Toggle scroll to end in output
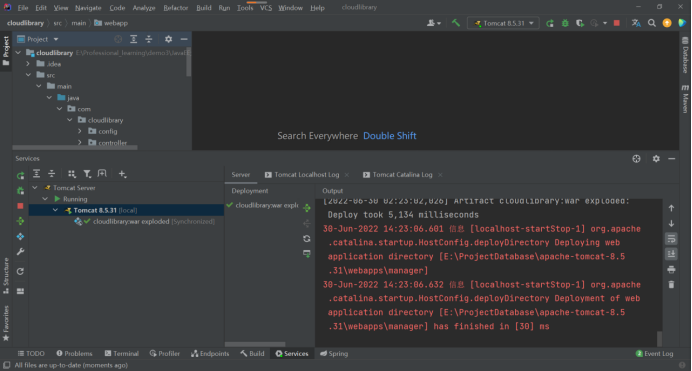The height and width of the screenshot is (371, 692). [x=671, y=254]
